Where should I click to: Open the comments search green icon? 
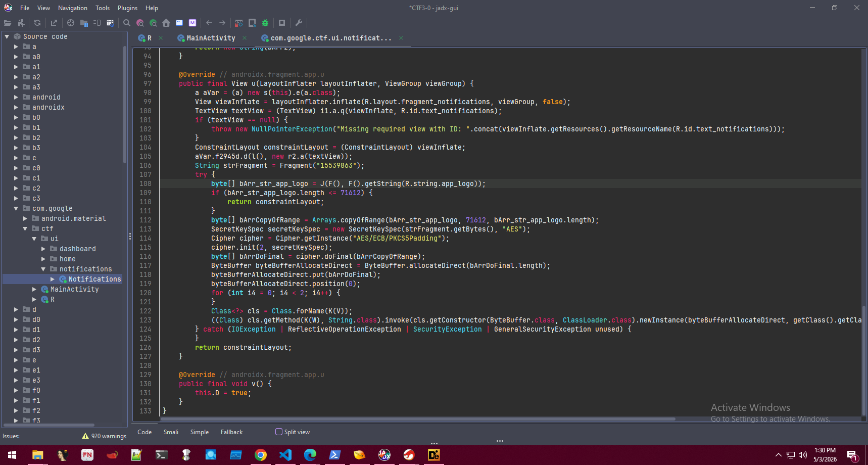[x=153, y=23]
